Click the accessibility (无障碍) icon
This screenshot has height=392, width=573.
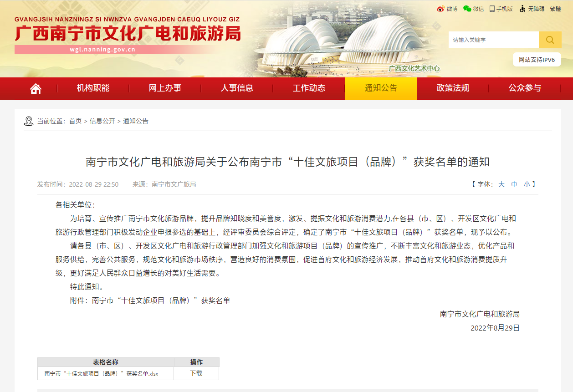[x=522, y=9]
